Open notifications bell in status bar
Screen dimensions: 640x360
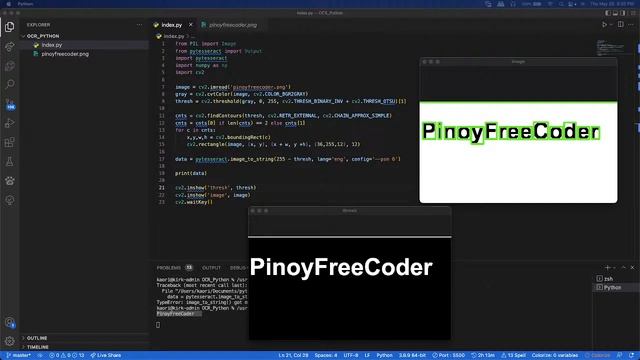pos(632,356)
